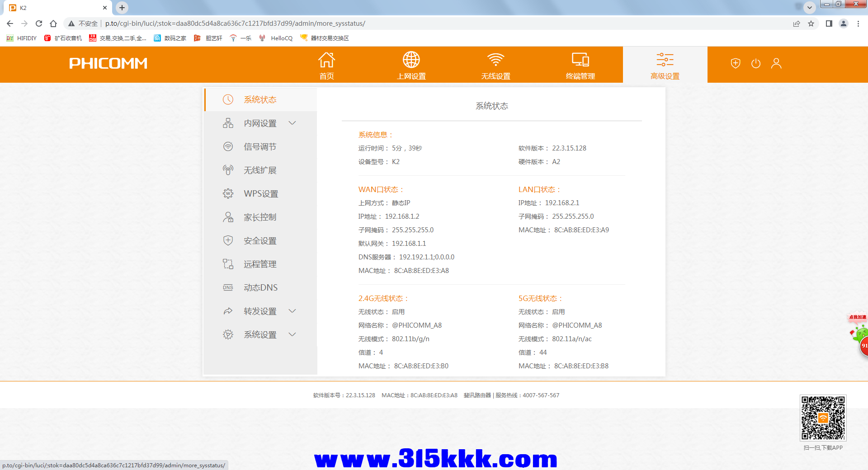Open 上网设置 globe icon
868x470 pixels.
411,60
